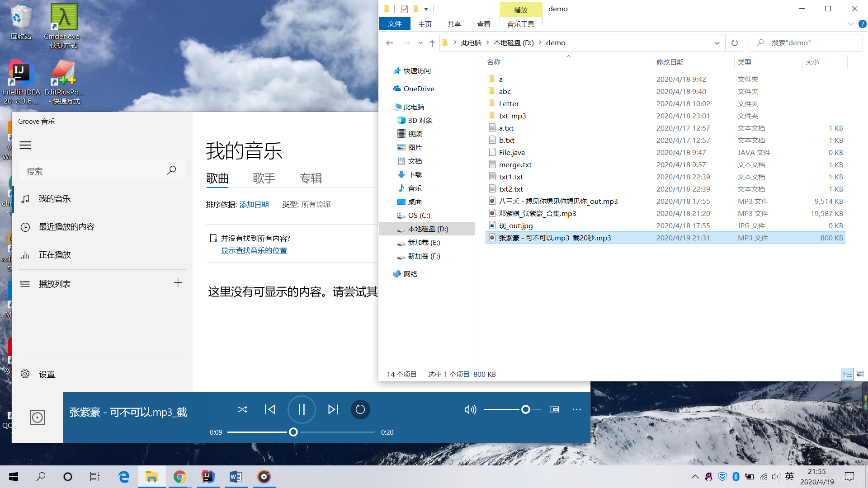The image size is (868, 488).
Task: Collapse the Explorer ribbon with the chevron
Action: [851, 24]
